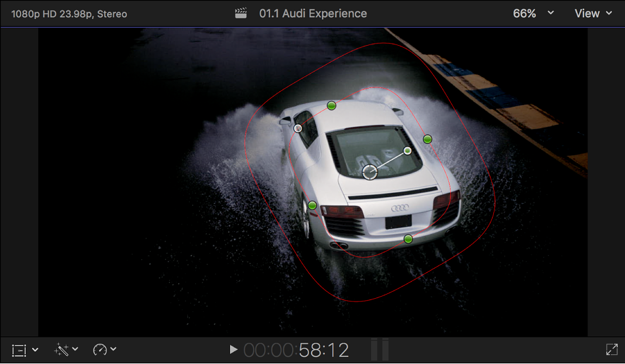625x364 pixels.
Task: Open full-screen playback with the expand icon
Action: coord(612,349)
